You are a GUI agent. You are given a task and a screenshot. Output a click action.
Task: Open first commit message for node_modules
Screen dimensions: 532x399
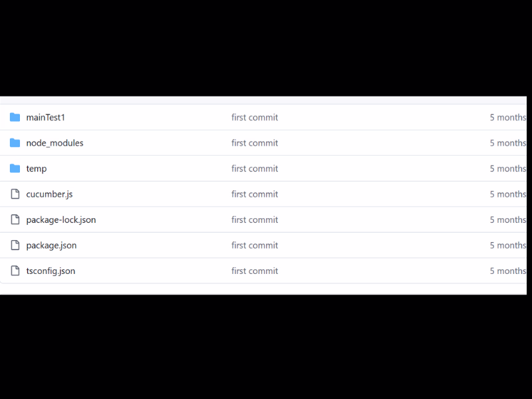(255, 143)
